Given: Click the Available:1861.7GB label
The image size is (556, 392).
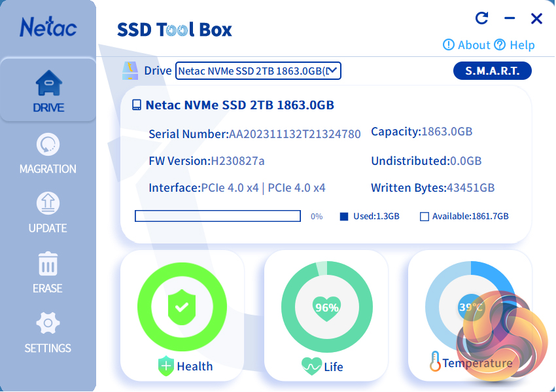Looking at the screenshot, I should tap(470, 217).
